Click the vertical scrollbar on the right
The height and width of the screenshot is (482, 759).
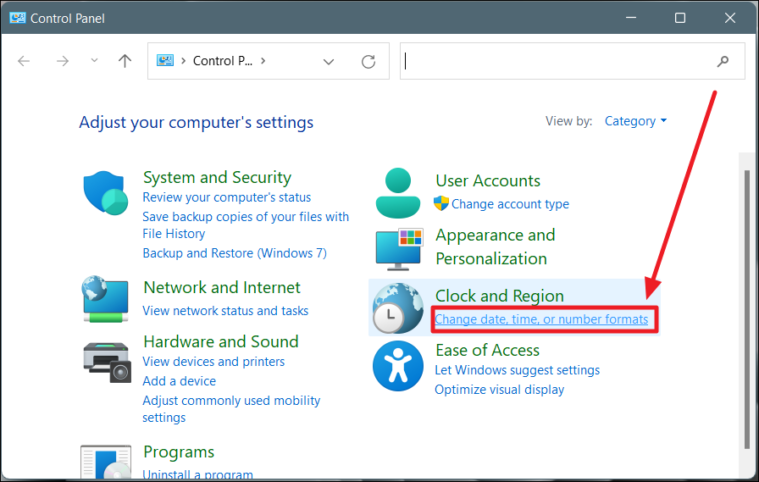[748, 310]
